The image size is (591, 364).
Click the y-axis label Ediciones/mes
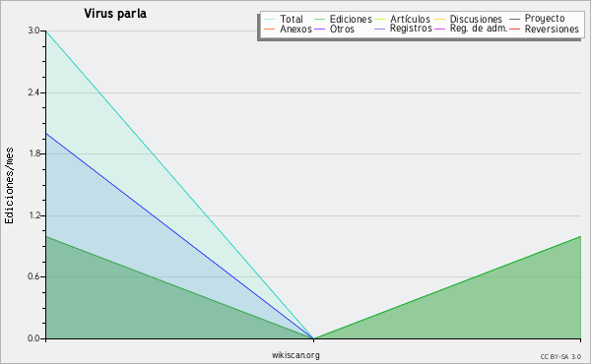point(9,186)
